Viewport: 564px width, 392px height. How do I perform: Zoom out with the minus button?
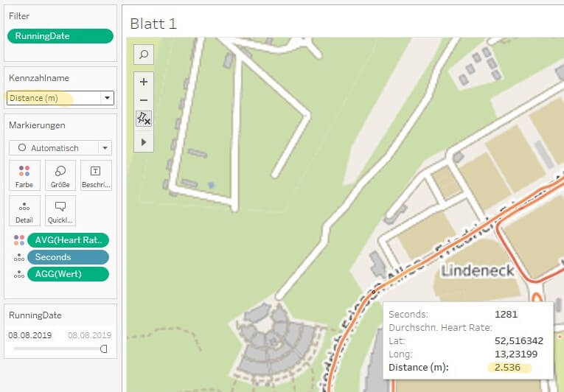click(144, 100)
